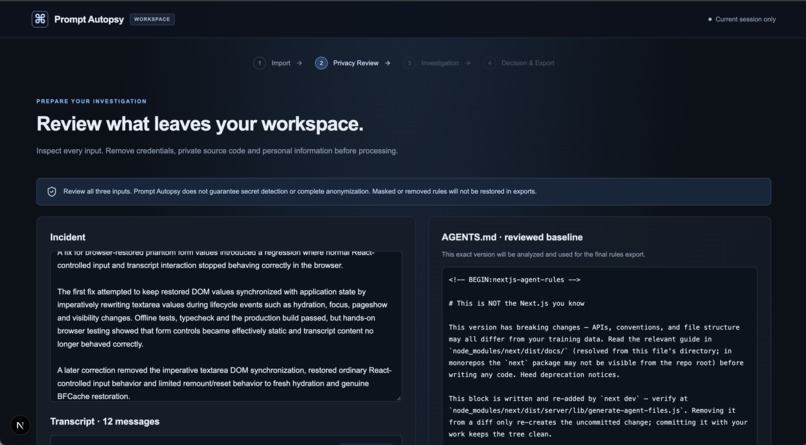The image size is (806, 445).
Task: Click the WORKSPACE badge in the header
Action: 152,20
